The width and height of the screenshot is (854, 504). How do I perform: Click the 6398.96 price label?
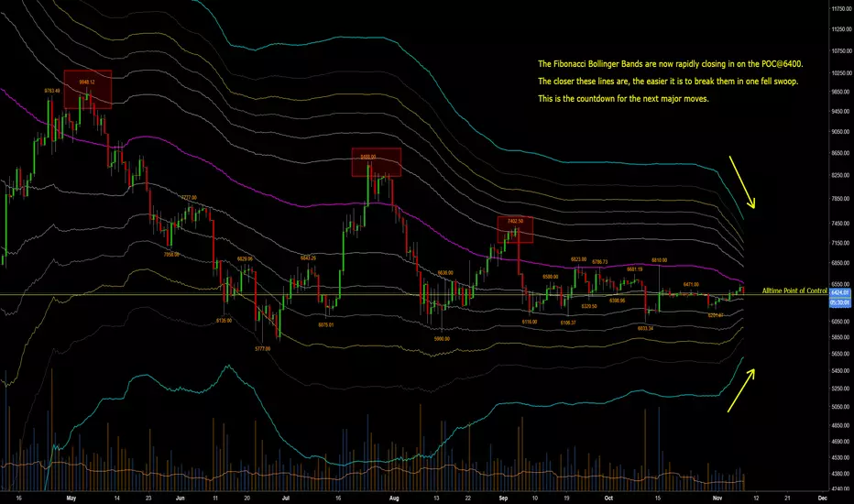pyautogui.click(x=618, y=301)
